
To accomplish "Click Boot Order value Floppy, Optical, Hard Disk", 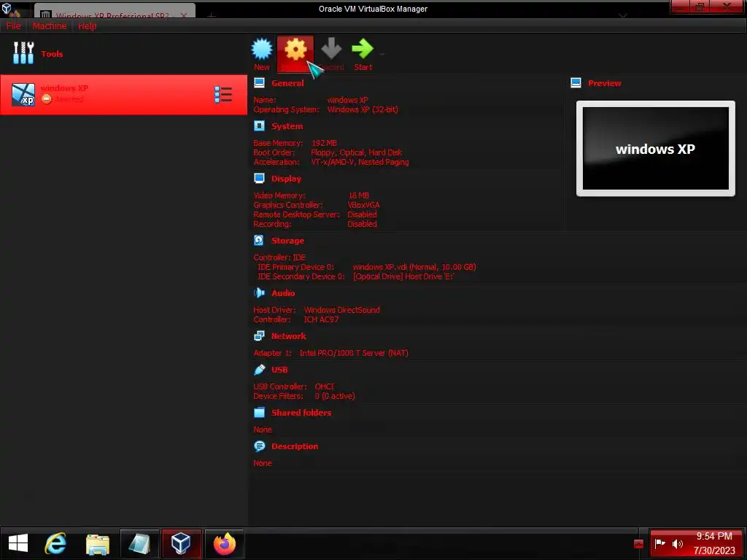I will click(x=356, y=152).
